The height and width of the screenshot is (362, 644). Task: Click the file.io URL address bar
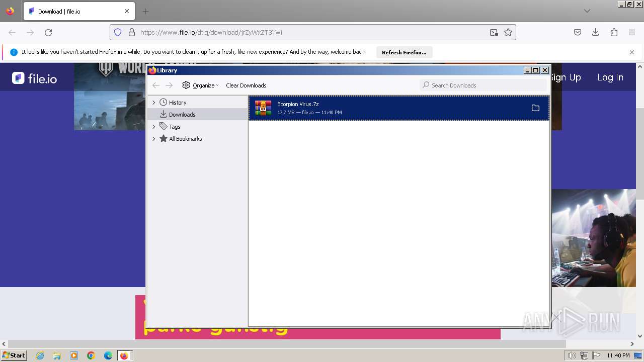point(312,32)
